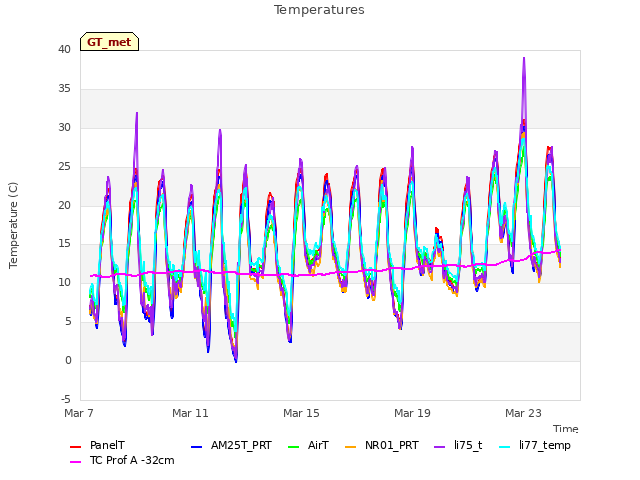Click the Temperature (C) y-axis label
Image resolution: width=640 pixels, height=480 pixels.
[x=13, y=225]
